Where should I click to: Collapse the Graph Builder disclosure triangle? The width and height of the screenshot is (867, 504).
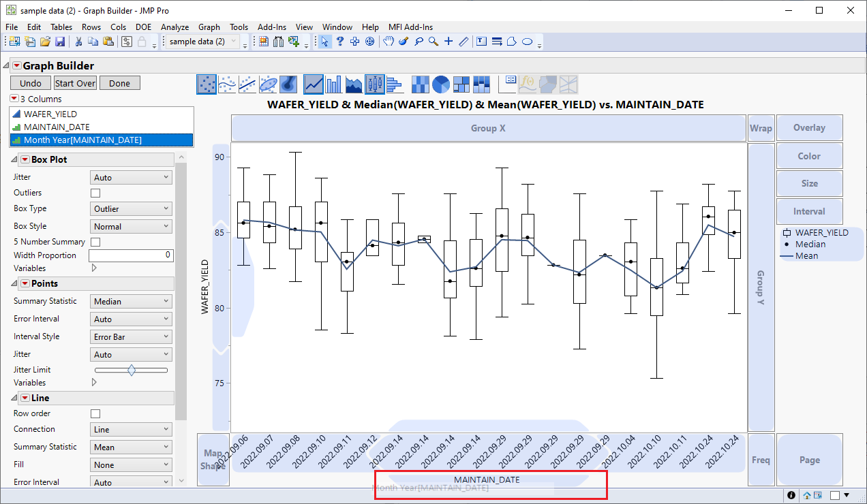7,65
